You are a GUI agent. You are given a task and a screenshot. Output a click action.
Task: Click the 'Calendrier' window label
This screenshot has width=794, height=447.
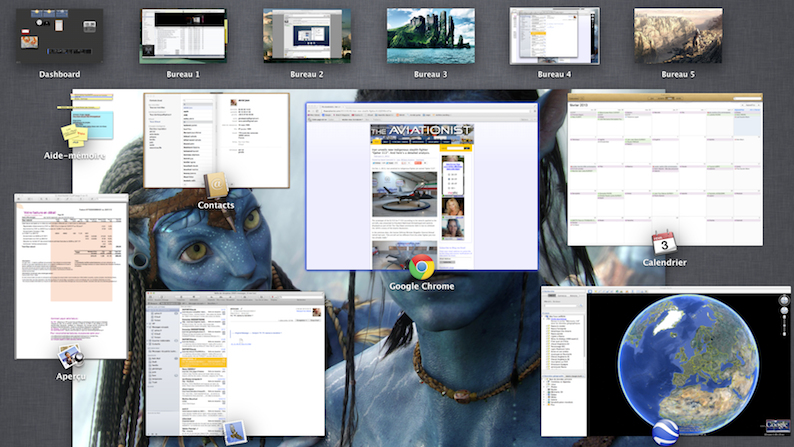(x=664, y=262)
